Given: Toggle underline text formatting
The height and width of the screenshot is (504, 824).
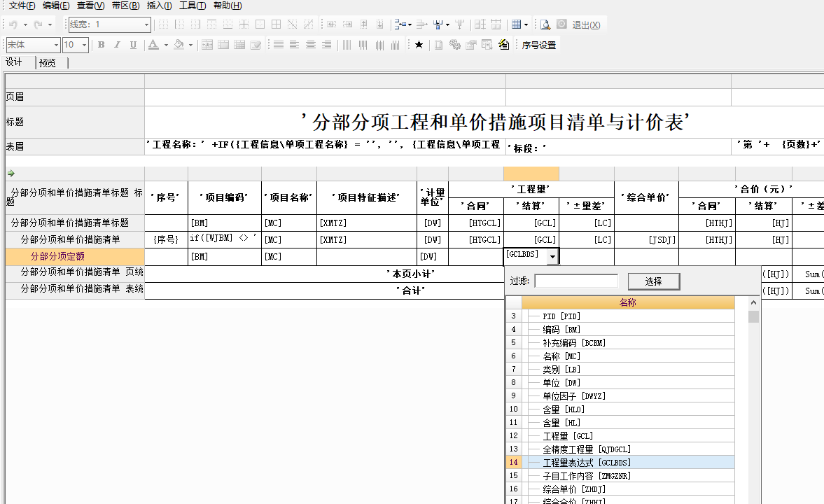Looking at the screenshot, I should tap(133, 45).
